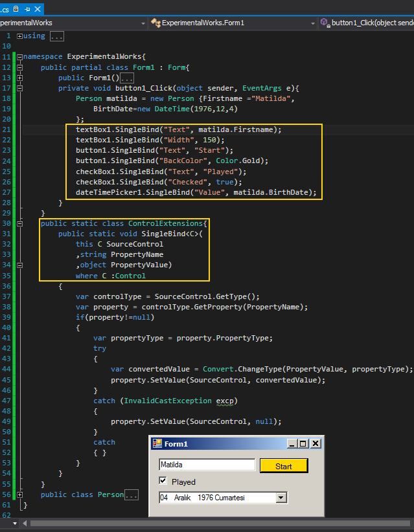Collapse the namespace ExperimentalWorks block
The width and height of the screenshot is (414, 532).
click(20, 56)
